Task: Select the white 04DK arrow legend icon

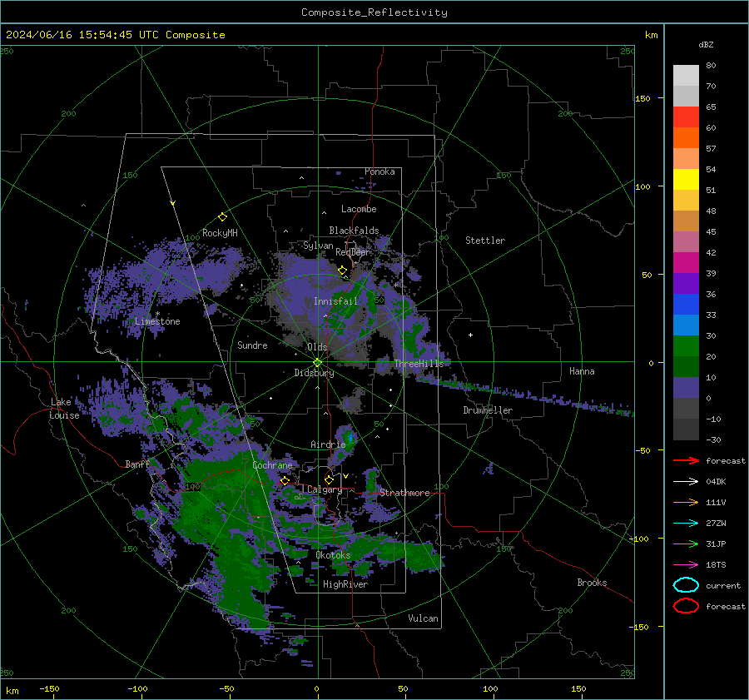Action: pos(686,482)
